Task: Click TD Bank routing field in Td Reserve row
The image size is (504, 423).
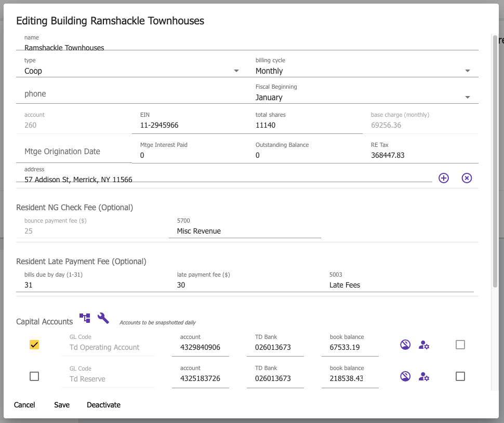Action: [275, 375]
